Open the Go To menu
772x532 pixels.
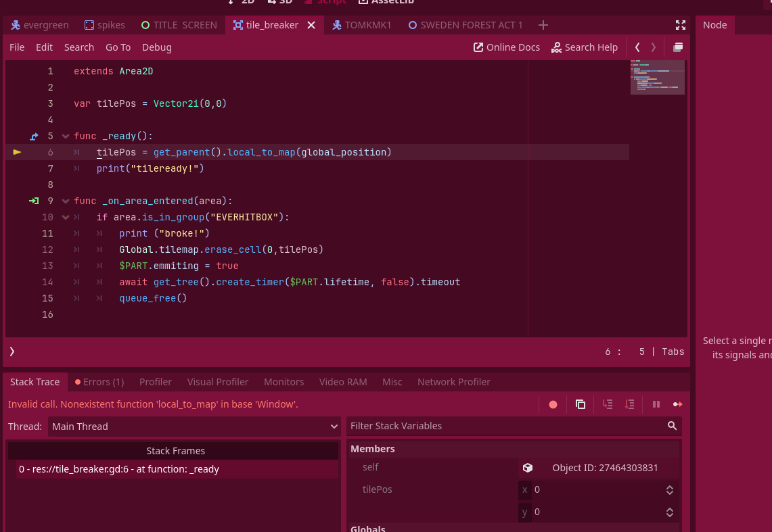(x=118, y=47)
